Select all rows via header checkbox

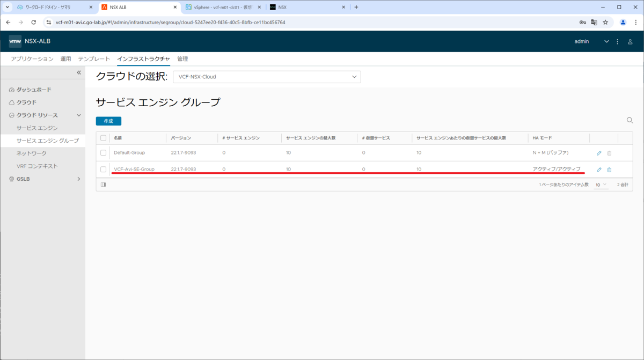pyautogui.click(x=104, y=138)
